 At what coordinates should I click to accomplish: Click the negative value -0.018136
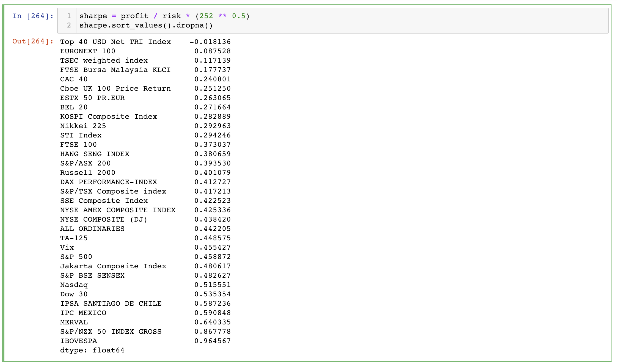210,42
